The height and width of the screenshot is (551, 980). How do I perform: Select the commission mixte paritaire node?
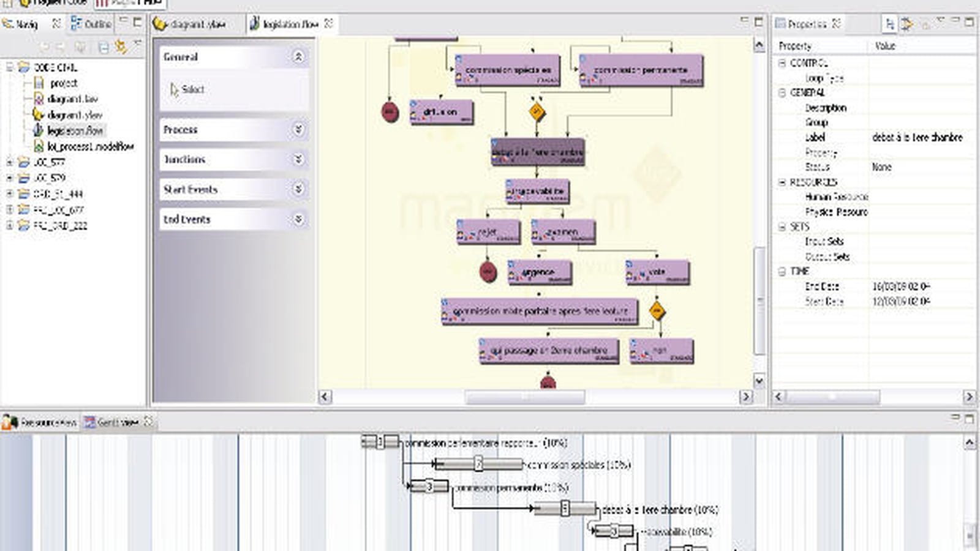539,311
